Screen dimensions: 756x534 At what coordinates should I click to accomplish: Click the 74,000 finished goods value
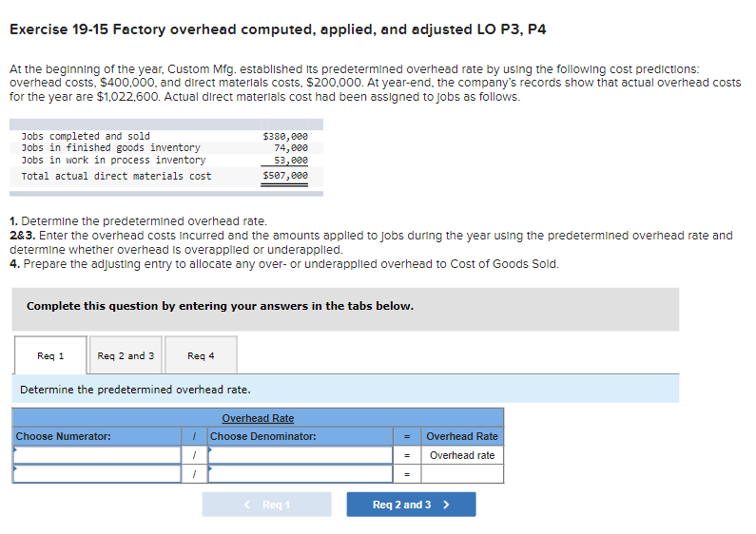291,148
